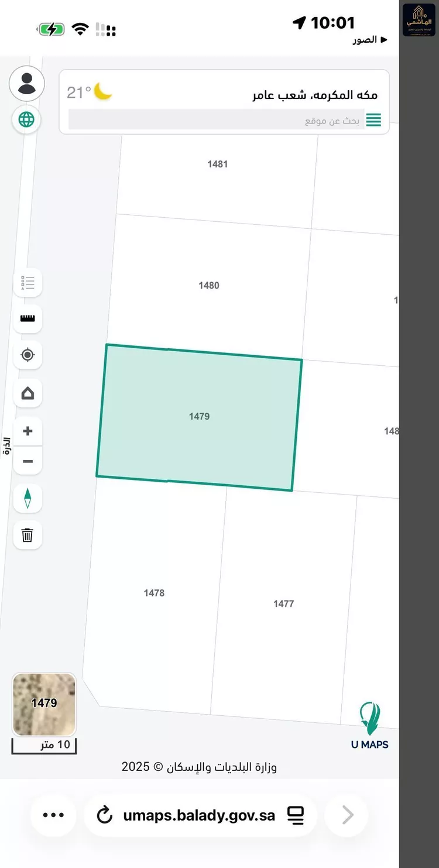Select the ruler measurement tool
Viewport: 439px width, 868px height.
coord(28,319)
